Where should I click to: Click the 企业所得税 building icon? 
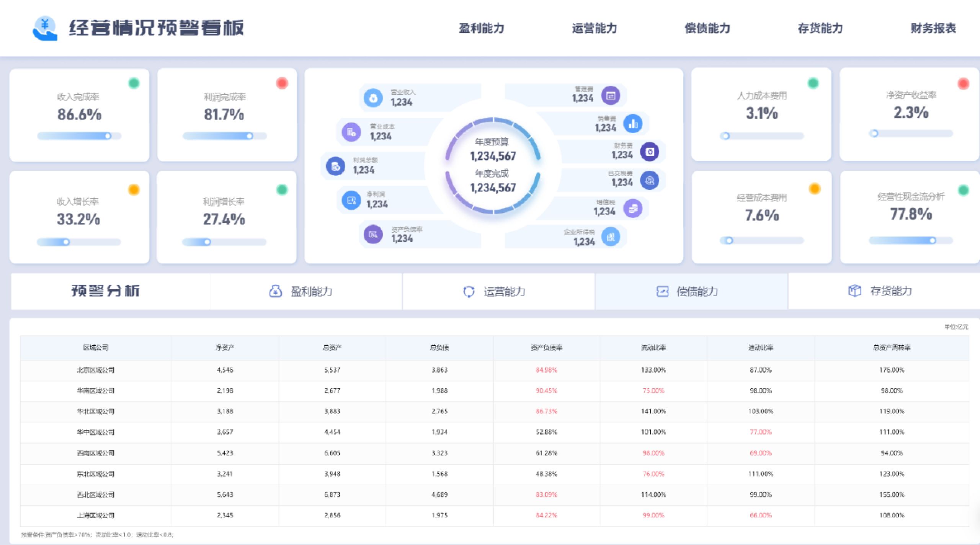[611, 237]
